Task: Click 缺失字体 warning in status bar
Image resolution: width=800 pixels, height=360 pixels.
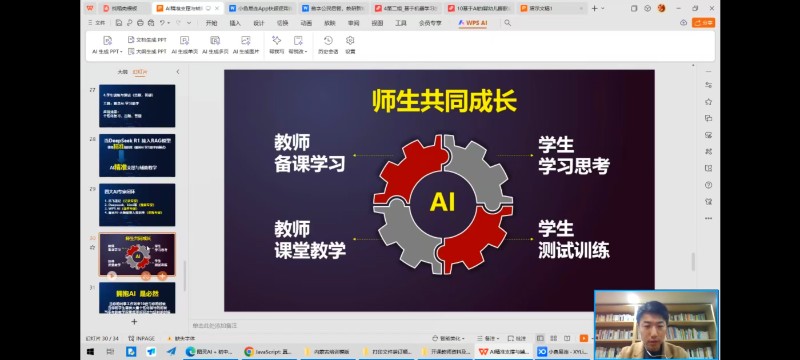Action: 181,338
